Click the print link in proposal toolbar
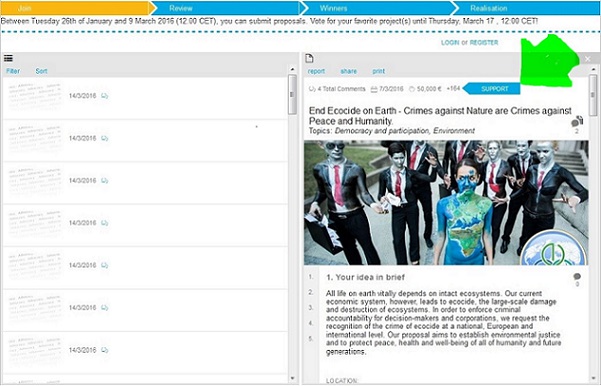The image size is (601, 386). (x=378, y=71)
